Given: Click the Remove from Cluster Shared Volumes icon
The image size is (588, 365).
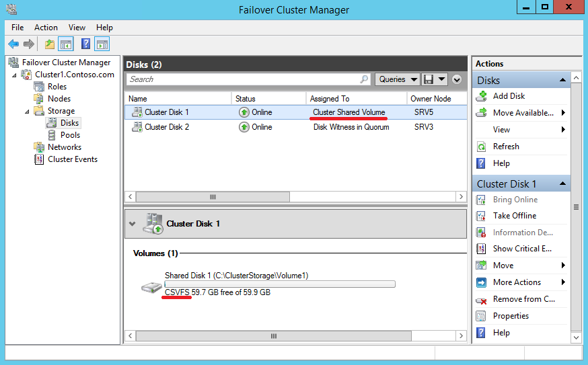Looking at the screenshot, I should pyautogui.click(x=481, y=300).
